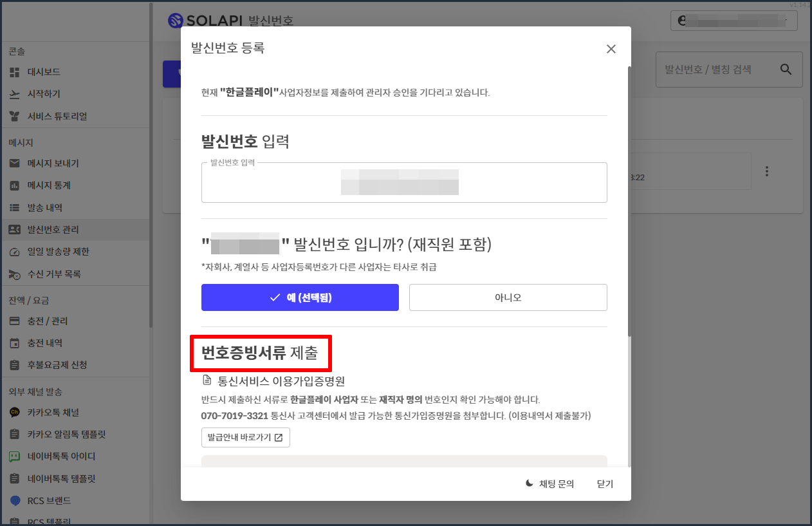
Task: Open 발신번호 관리 menu item
Action: click(x=75, y=230)
